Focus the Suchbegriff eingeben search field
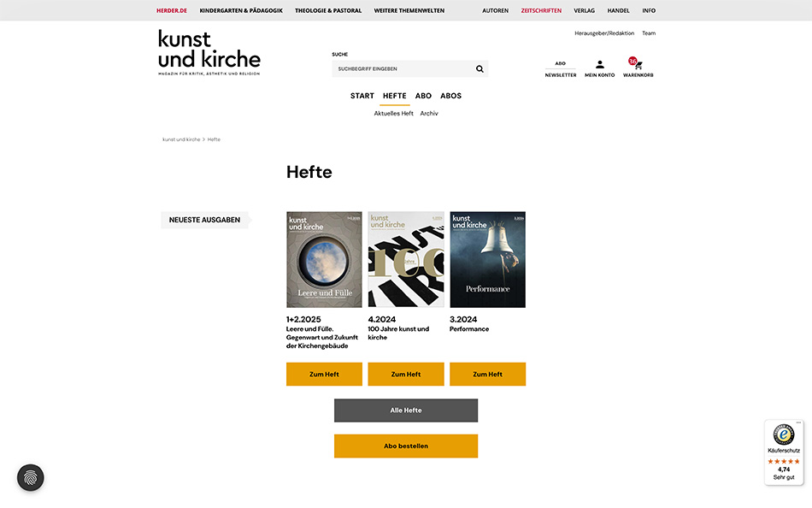 [x=404, y=69]
